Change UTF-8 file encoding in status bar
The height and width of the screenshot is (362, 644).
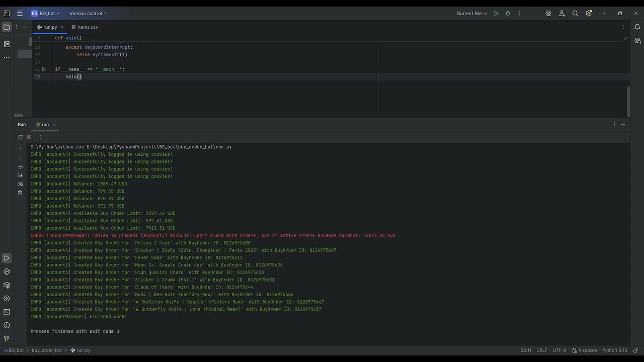click(559, 350)
